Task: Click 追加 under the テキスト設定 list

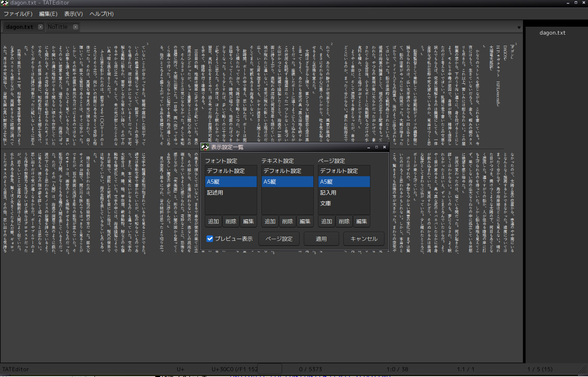Action: click(x=270, y=221)
